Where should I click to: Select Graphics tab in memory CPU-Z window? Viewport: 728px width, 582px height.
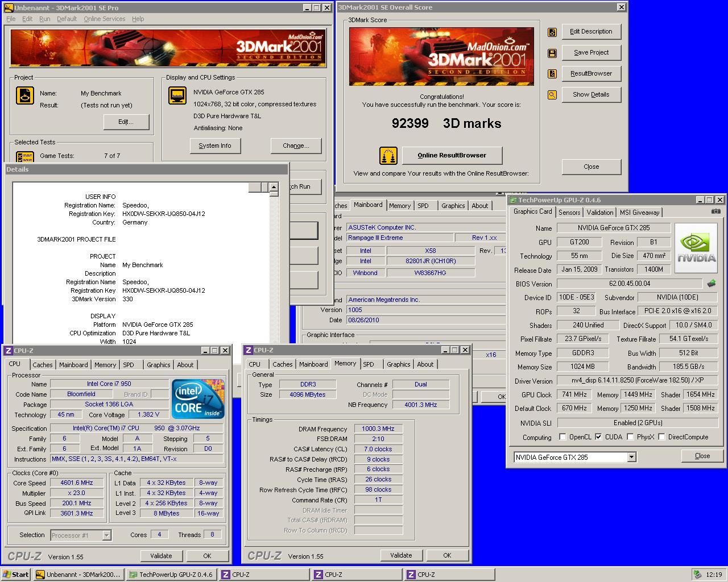(x=398, y=364)
